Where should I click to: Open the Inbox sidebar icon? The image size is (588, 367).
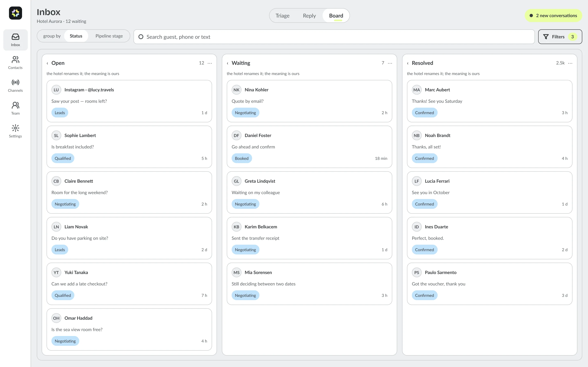click(15, 40)
